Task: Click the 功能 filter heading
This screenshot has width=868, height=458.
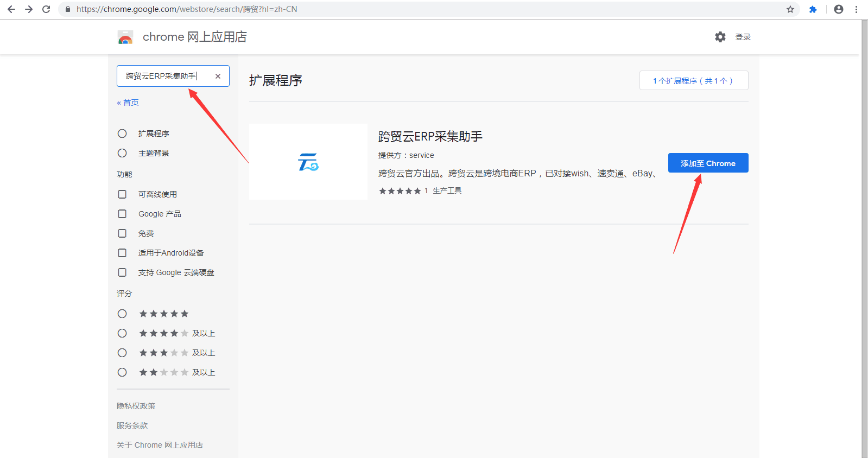Action: (124, 174)
